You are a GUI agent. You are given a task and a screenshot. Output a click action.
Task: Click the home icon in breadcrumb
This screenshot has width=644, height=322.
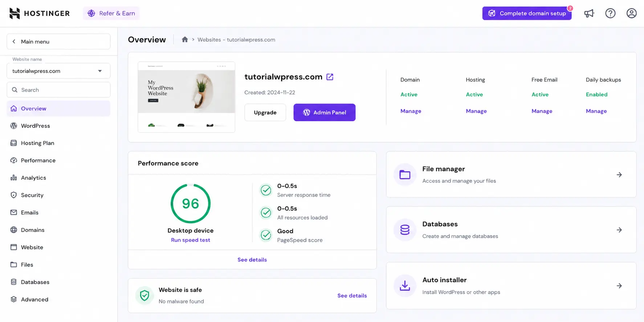pos(185,40)
